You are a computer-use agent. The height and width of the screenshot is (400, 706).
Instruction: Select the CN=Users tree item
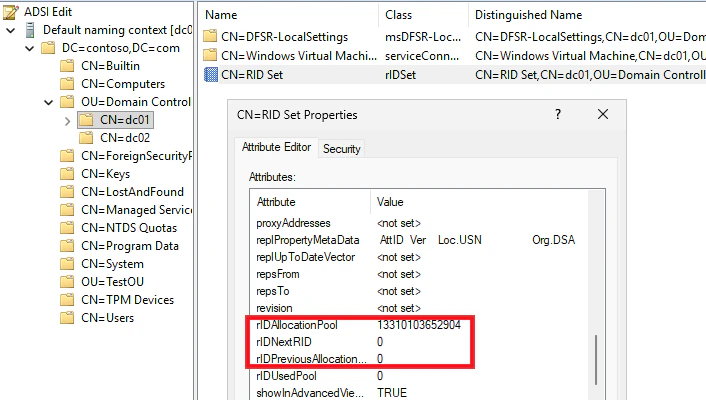(x=107, y=318)
